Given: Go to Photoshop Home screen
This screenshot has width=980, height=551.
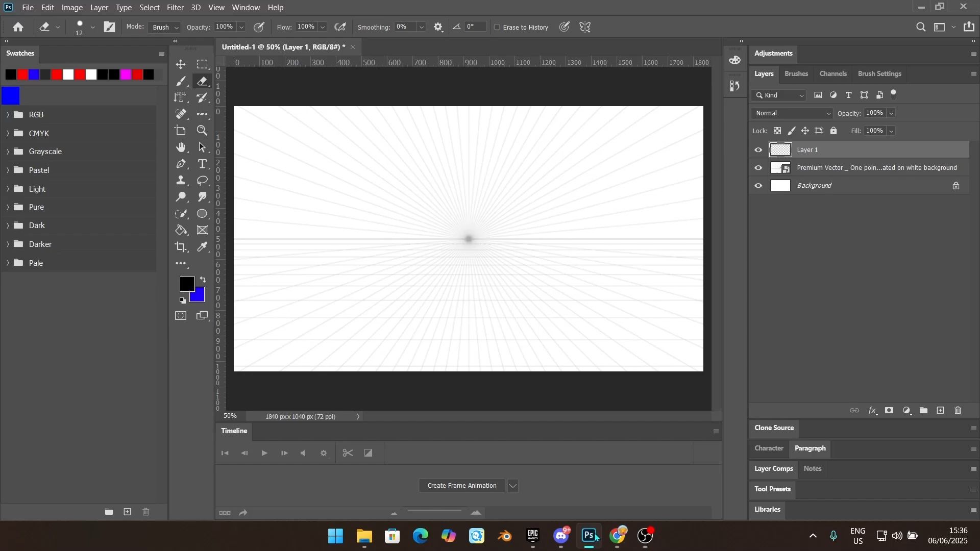Looking at the screenshot, I should pyautogui.click(x=18, y=27).
